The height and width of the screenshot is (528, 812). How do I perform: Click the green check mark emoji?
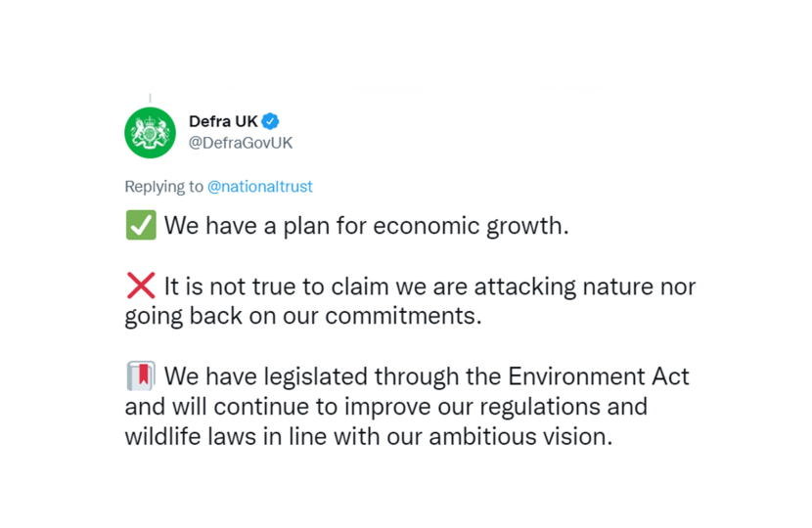[141, 226]
